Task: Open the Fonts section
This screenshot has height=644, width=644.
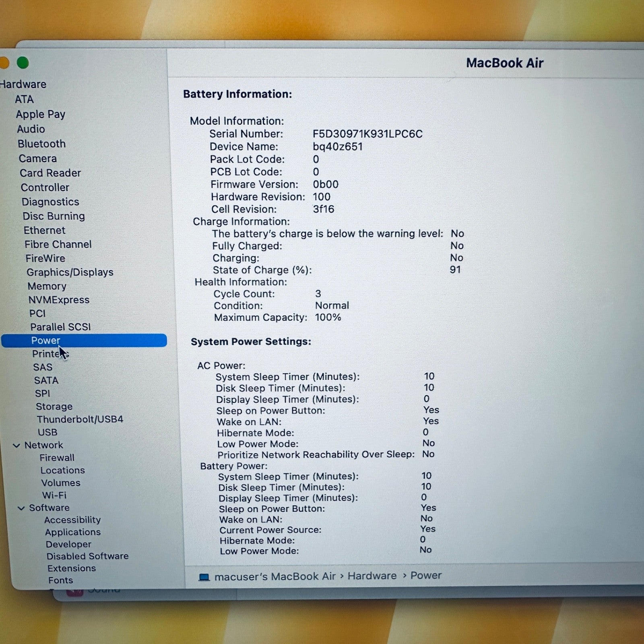Action: coord(60,580)
